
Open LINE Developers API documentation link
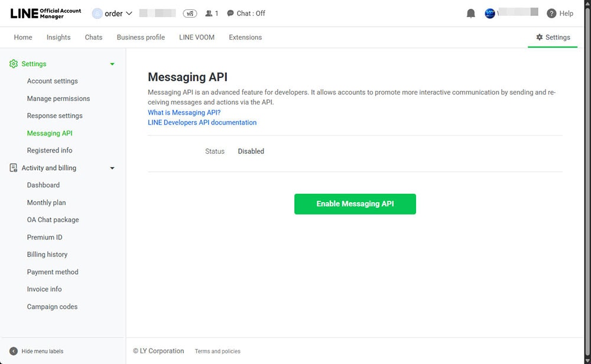pos(202,122)
